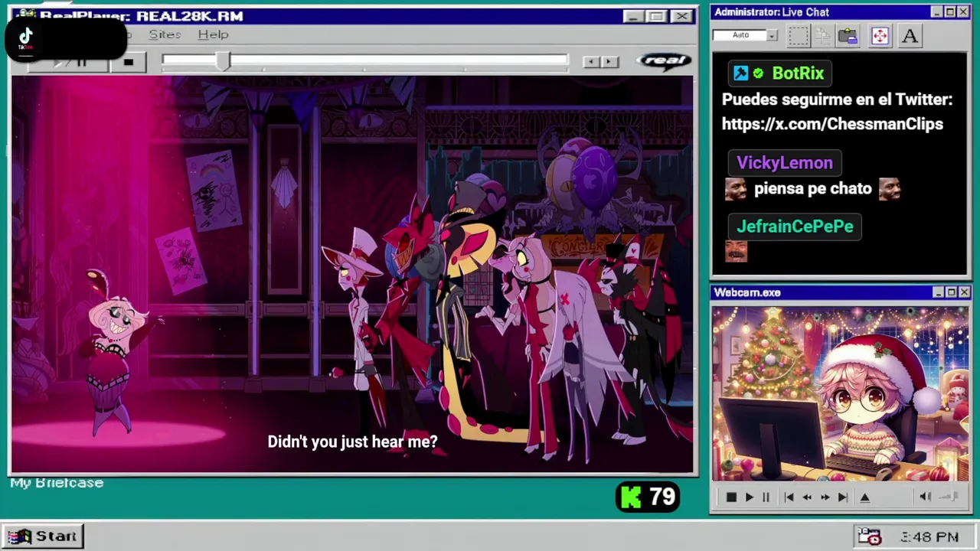Click the Real logo in RealPlayer
Screen dimensions: 980x551
(x=665, y=61)
